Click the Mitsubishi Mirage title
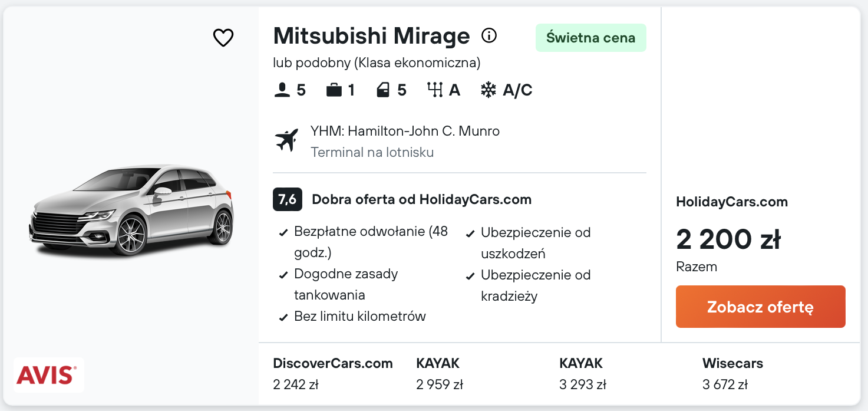Viewport: 868px width, 411px height. click(371, 37)
